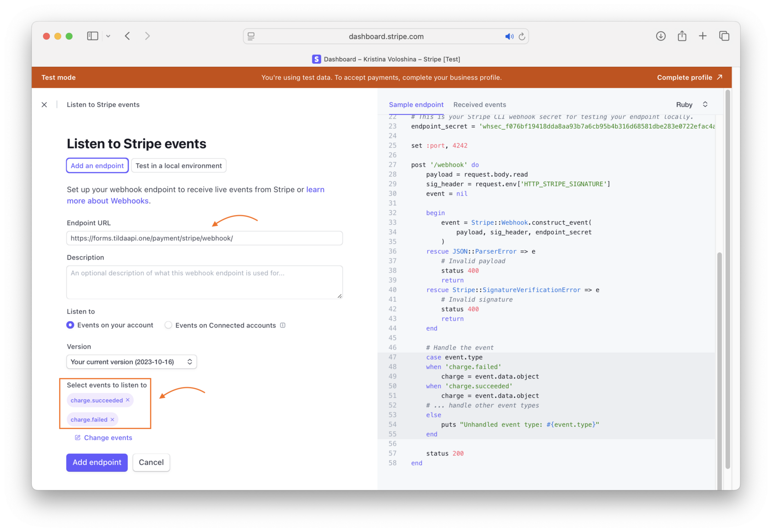Click the "Select events to listen to" label
This screenshot has width=772, height=532.
click(107, 385)
